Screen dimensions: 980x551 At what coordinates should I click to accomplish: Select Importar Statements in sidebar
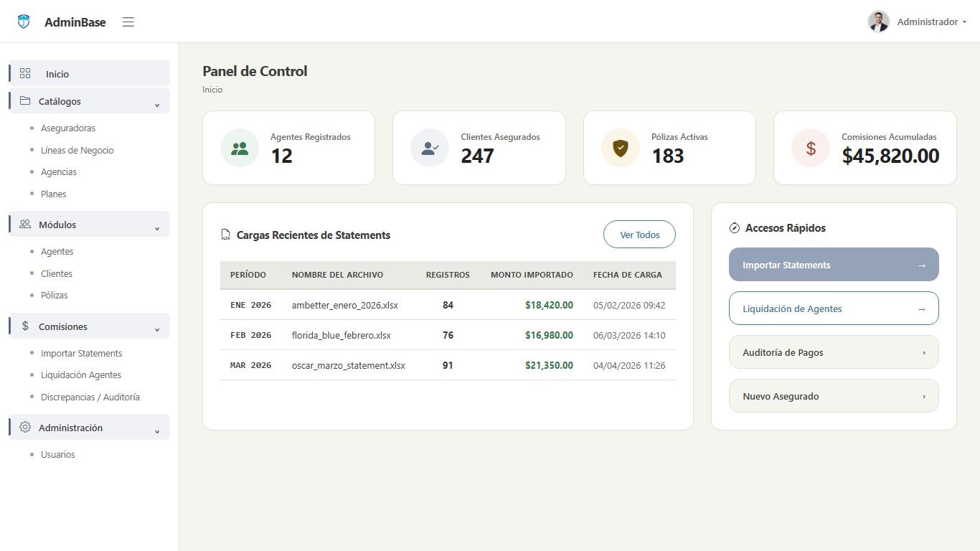(82, 354)
